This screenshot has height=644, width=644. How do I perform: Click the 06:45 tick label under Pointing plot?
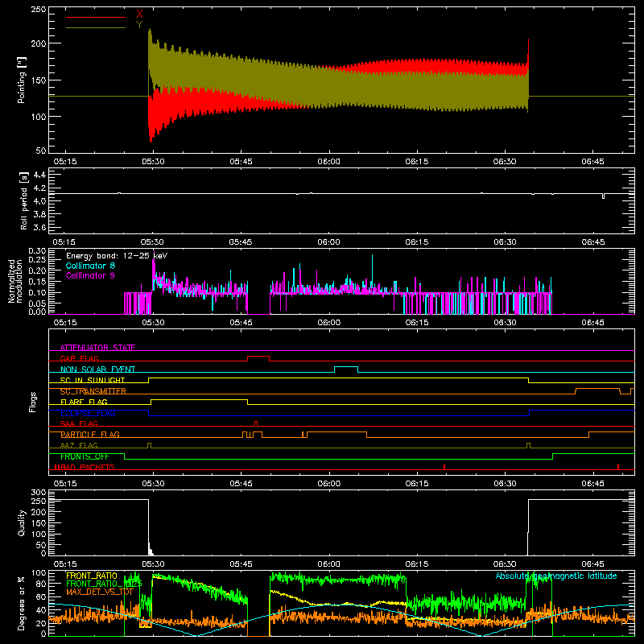592,162
